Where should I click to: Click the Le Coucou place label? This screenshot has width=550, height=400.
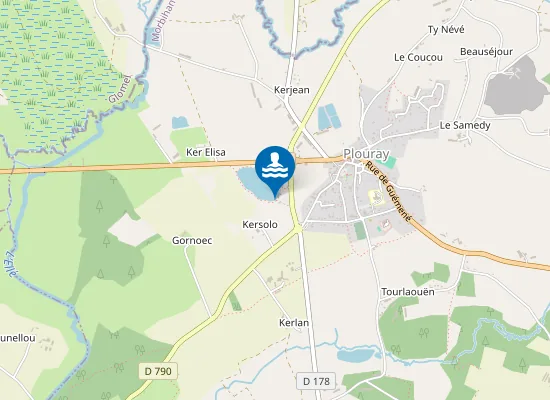(x=418, y=58)
